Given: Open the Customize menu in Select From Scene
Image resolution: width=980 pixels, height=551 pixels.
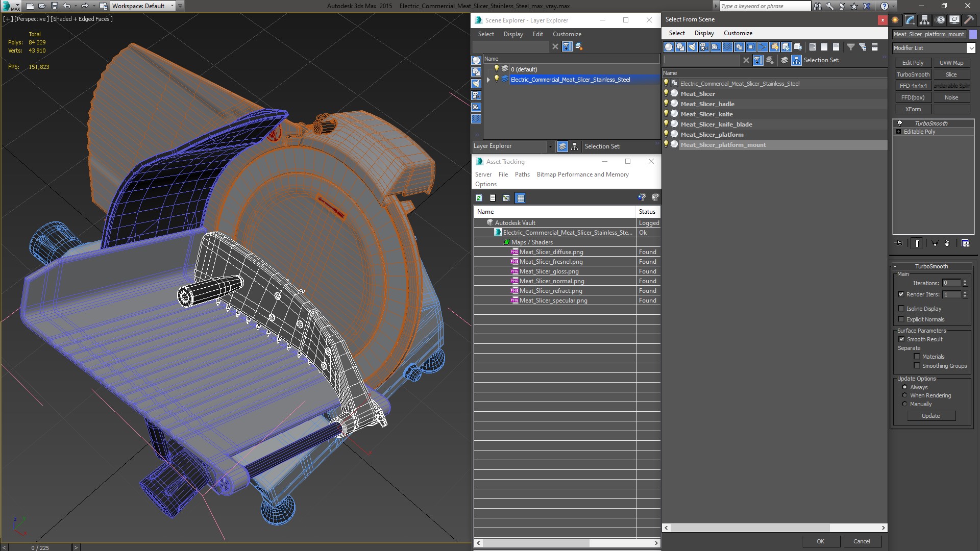Looking at the screenshot, I should pos(738,33).
